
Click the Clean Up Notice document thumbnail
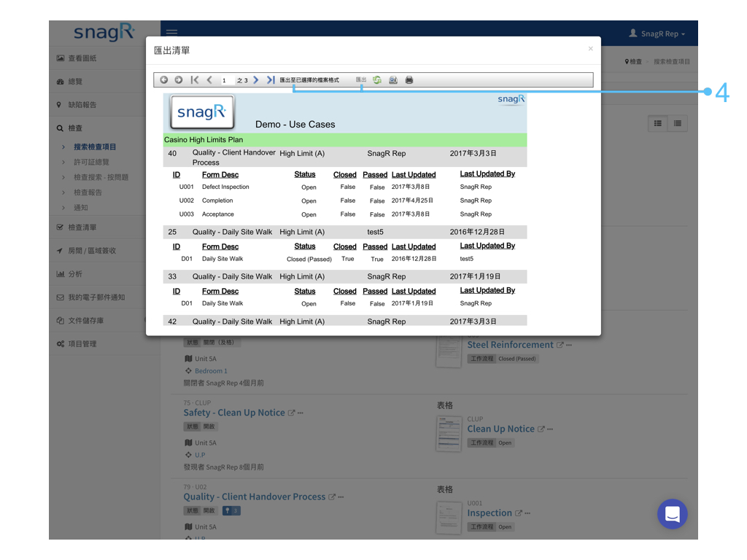coord(449,434)
